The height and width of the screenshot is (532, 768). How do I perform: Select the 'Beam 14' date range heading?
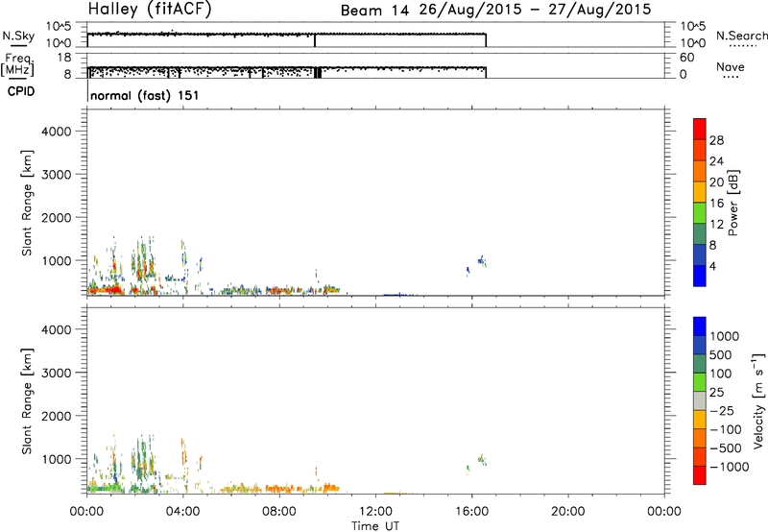495,10
